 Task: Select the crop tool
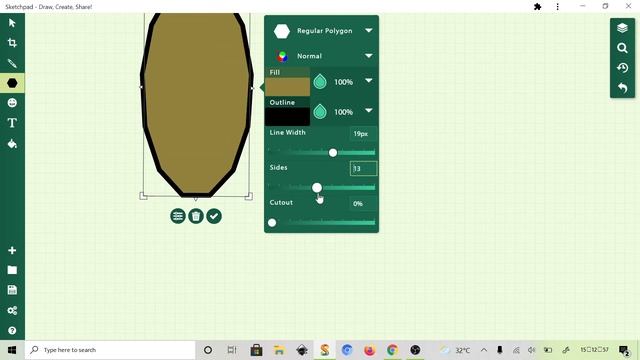tap(12, 43)
